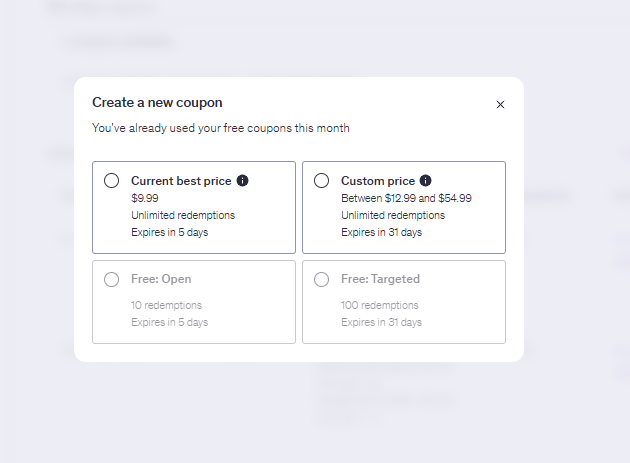This screenshot has height=463, width=630.
Task: Open info icon beside Current best price
Action: [x=242, y=180]
